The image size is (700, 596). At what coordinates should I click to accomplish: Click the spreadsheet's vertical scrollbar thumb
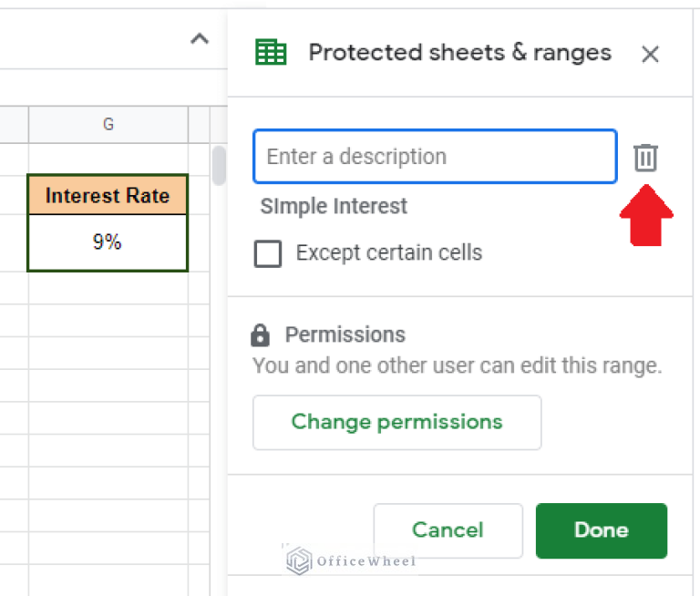[219, 165]
